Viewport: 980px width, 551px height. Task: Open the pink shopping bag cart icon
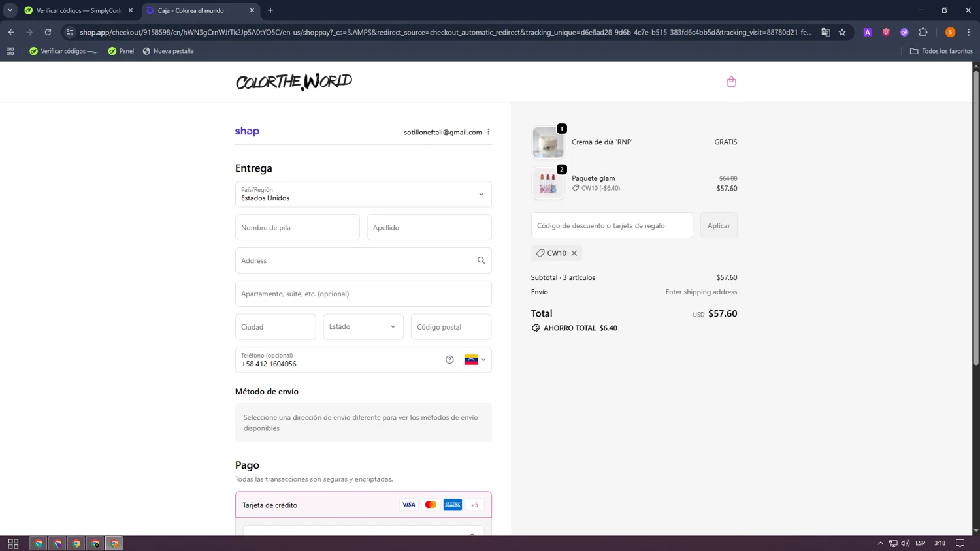point(731,82)
